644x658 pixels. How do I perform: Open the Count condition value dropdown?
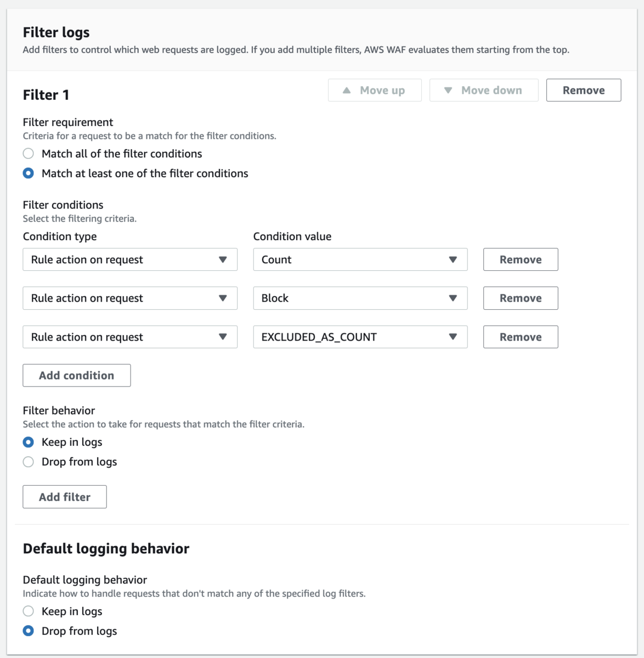(360, 260)
